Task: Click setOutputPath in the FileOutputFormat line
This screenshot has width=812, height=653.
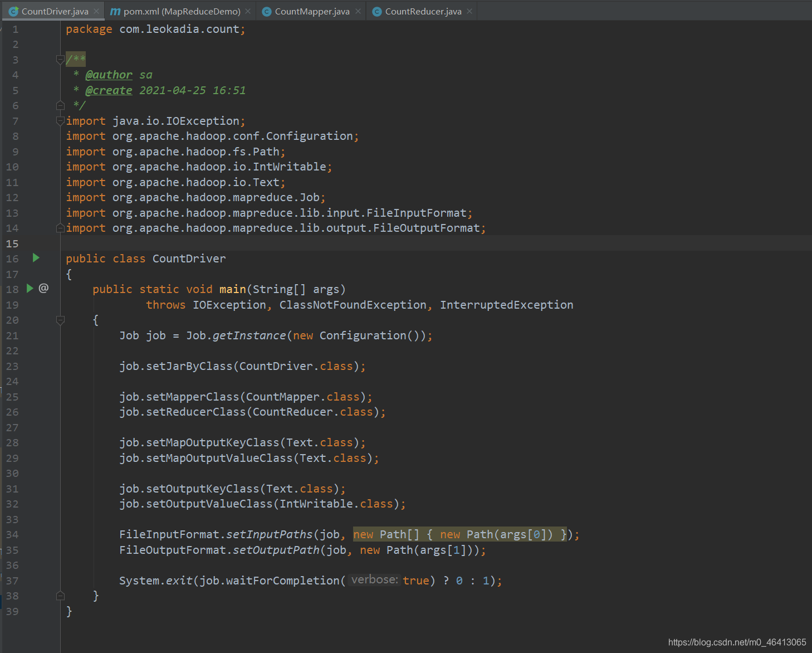Action: [276, 550]
